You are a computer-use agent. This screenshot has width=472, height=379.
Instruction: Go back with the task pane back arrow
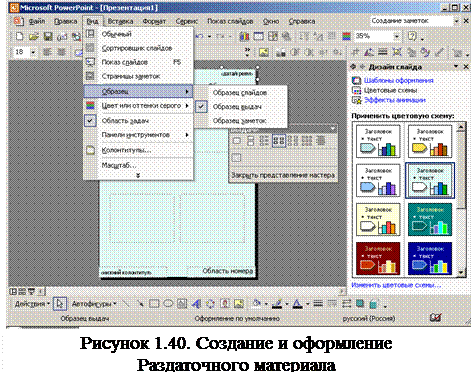(353, 67)
